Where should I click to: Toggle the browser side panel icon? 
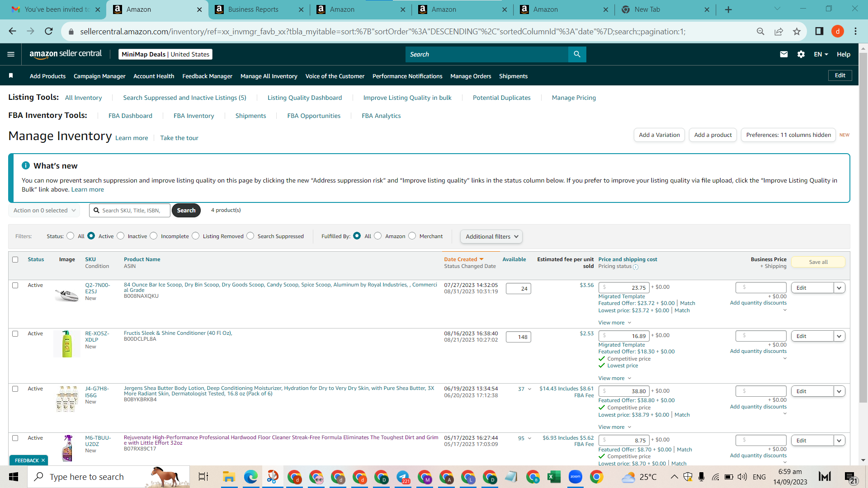819,31
